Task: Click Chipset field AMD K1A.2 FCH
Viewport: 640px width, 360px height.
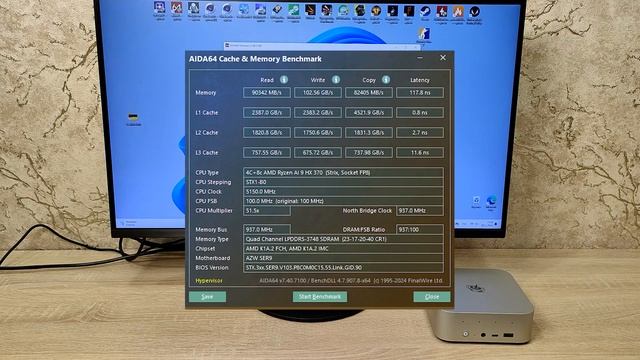Action: 343,249
